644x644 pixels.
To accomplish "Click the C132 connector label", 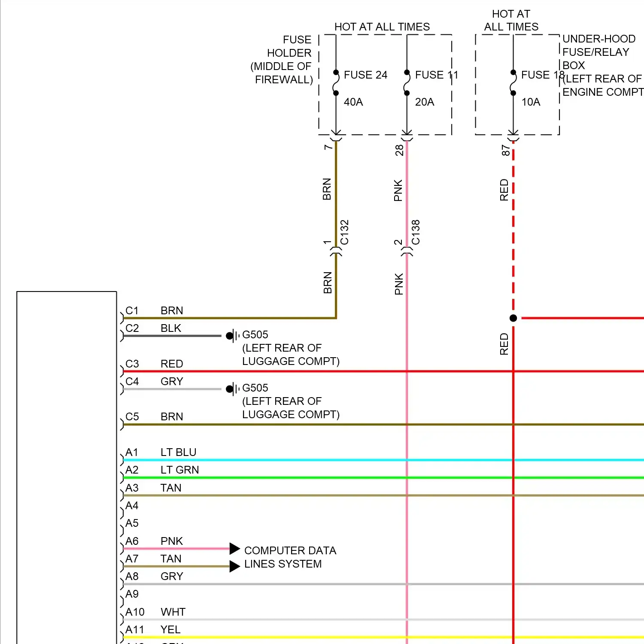I will [344, 232].
